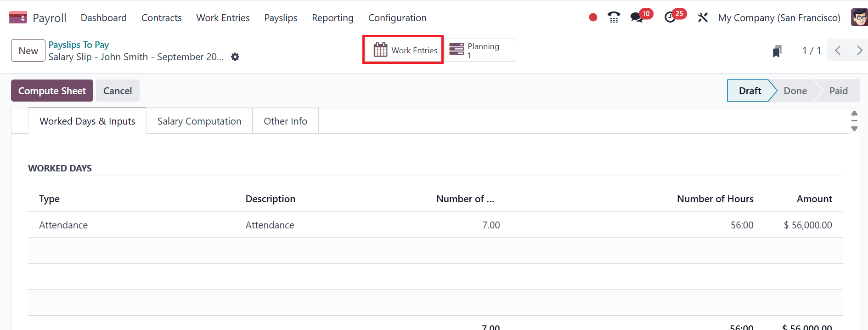Open the Work Entries smart button
Viewport: 868px width, 330px height.
tap(403, 50)
